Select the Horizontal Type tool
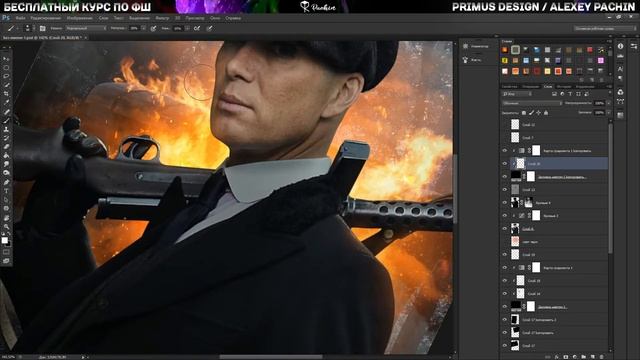 point(6,191)
